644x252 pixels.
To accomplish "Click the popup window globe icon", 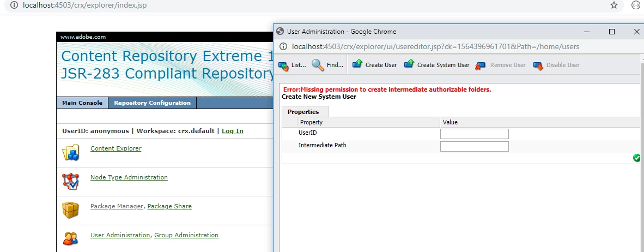I will (x=280, y=32).
